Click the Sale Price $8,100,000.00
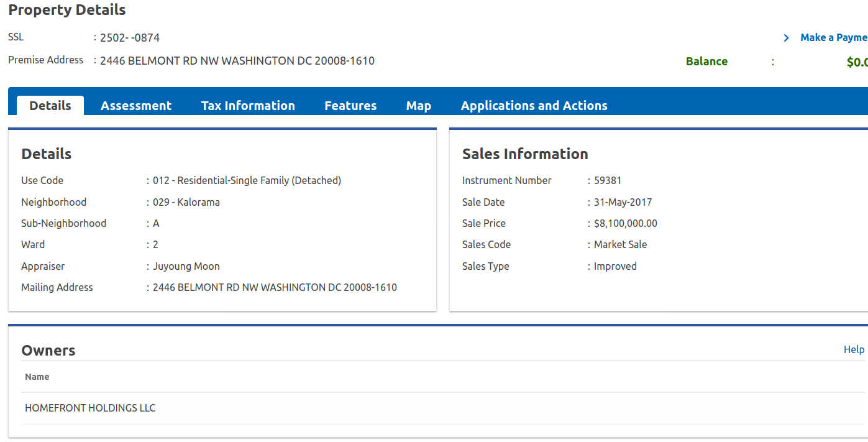Viewport: 868px width, 442px height. point(626,223)
